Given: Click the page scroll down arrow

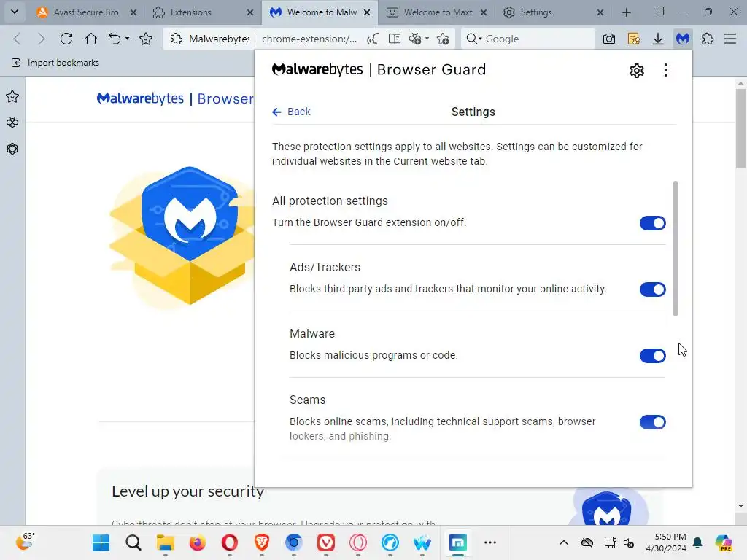Looking at the screenshot, I should (x=740, y=506).
